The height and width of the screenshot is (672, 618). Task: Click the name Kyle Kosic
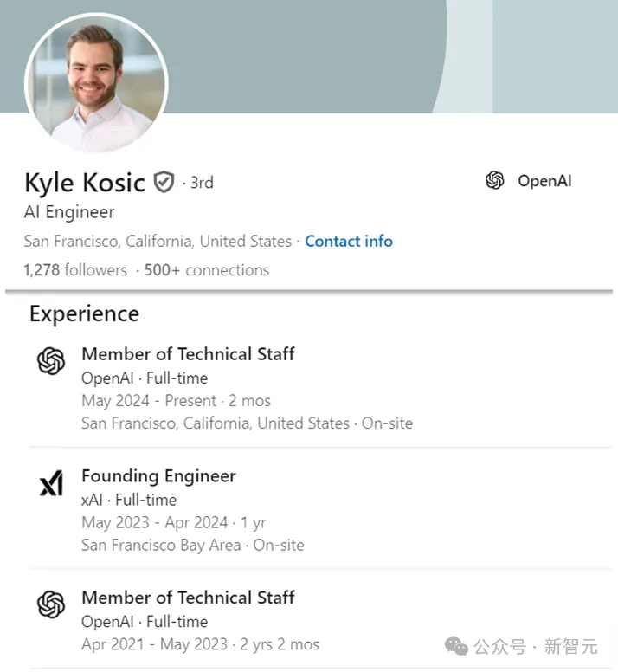(x=85, y=183)
